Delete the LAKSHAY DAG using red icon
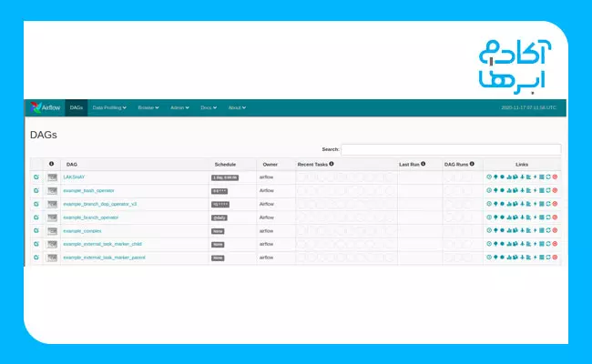Screen dimensions: 592x364 555,177
